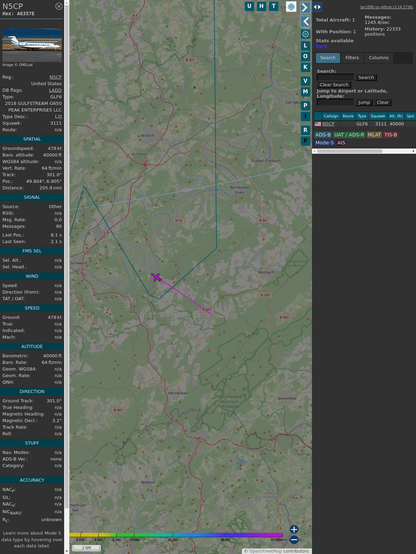Close the N5CP aircraft info panel

coord(59,6)
